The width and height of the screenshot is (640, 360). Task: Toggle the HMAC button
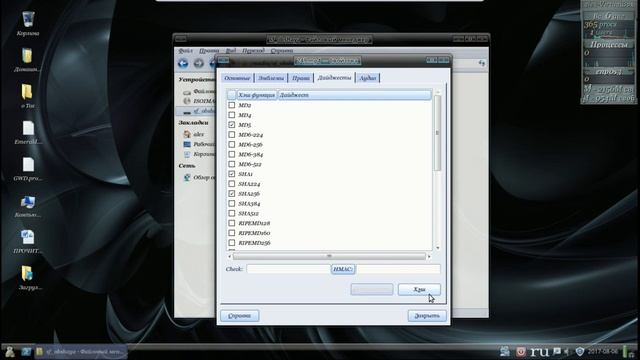(343, 269)
